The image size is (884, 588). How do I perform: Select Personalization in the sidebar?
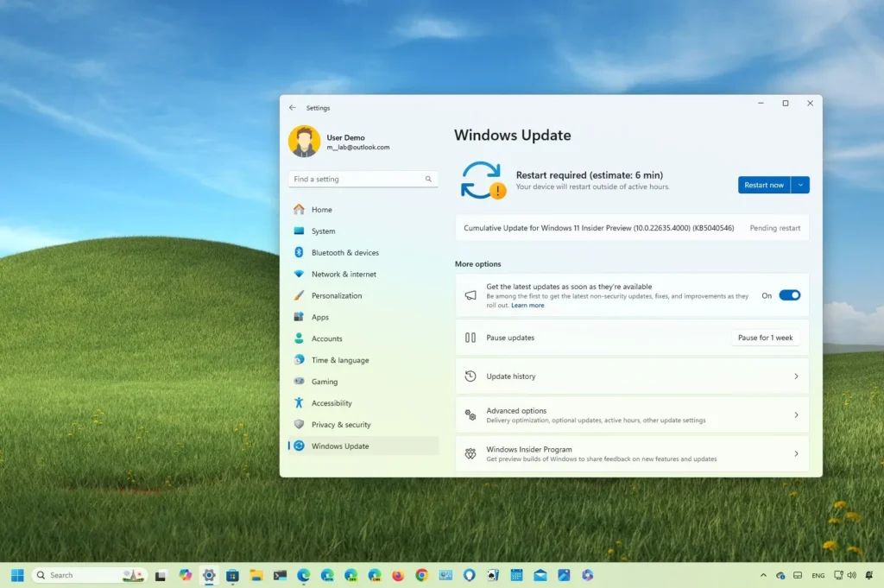point(363,295)
